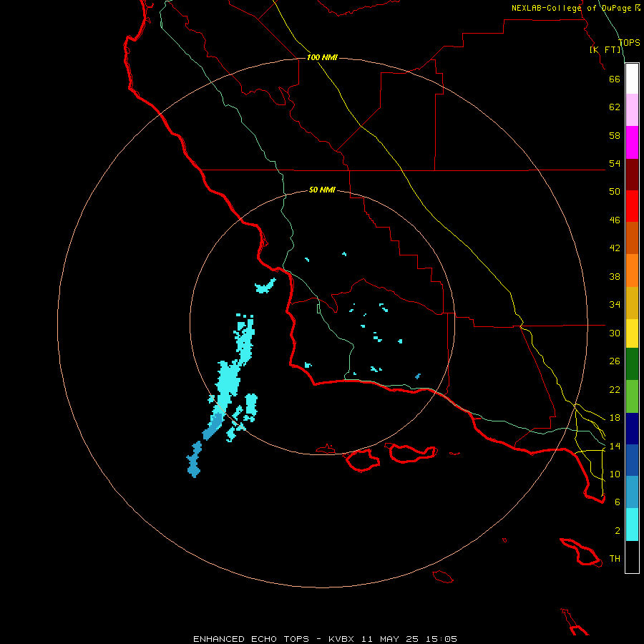The height and width of the screenshot is (644, 644).
Task: Click the '58' legend value
Action: tap(615, 135)
